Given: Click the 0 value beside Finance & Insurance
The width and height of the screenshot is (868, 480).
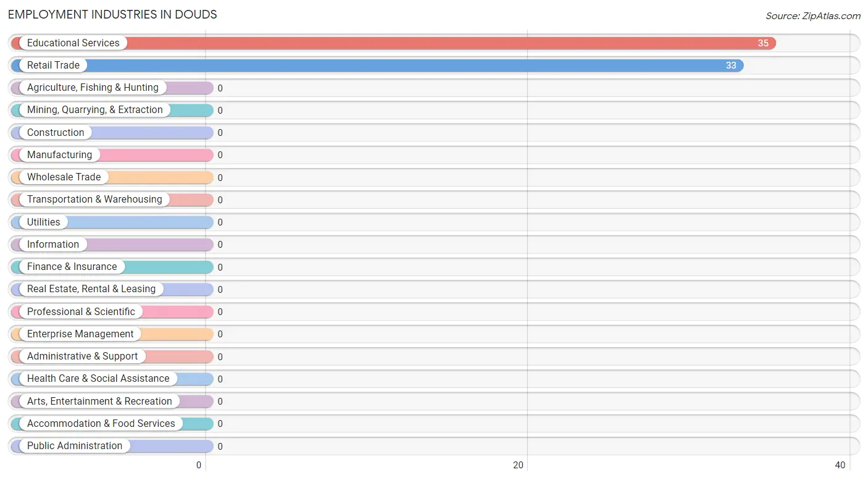Looking at the screenshot, I should click(x=220, y=267).
